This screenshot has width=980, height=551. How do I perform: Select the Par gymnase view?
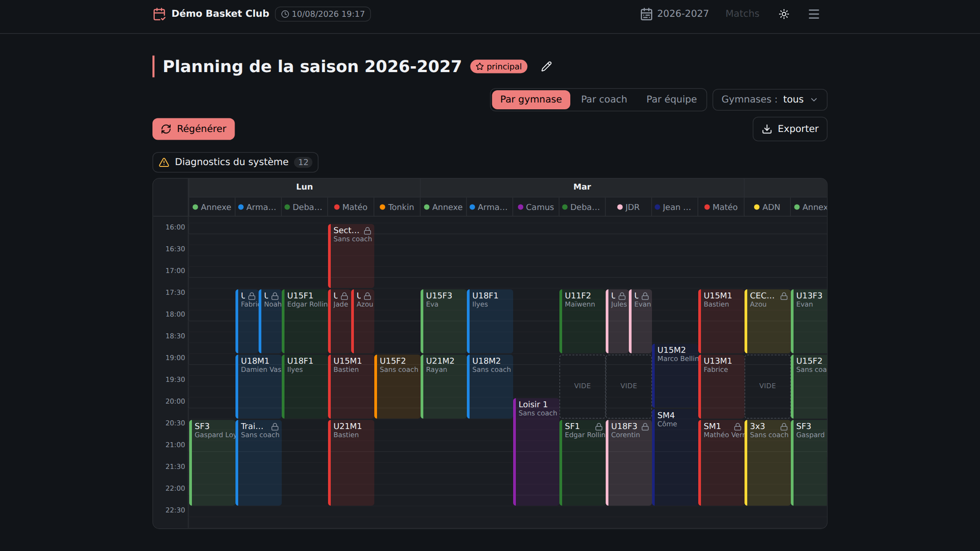pyautogui.click(x=531, y=100)
